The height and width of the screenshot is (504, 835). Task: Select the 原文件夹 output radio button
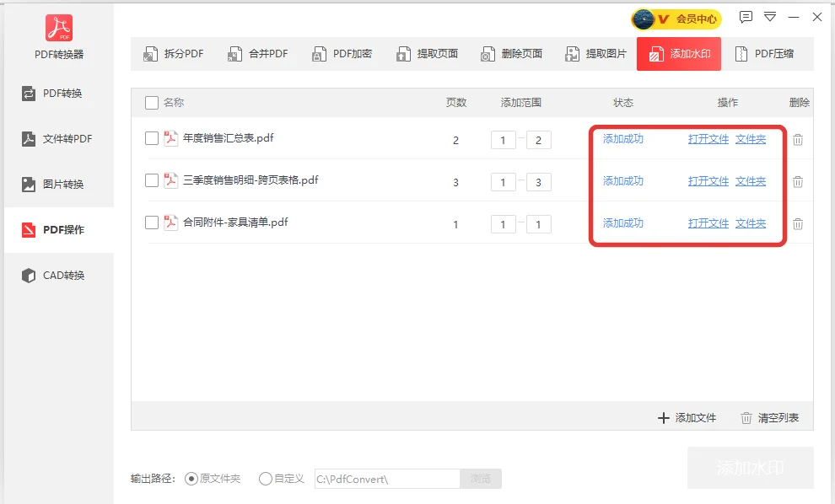[191, 479]
